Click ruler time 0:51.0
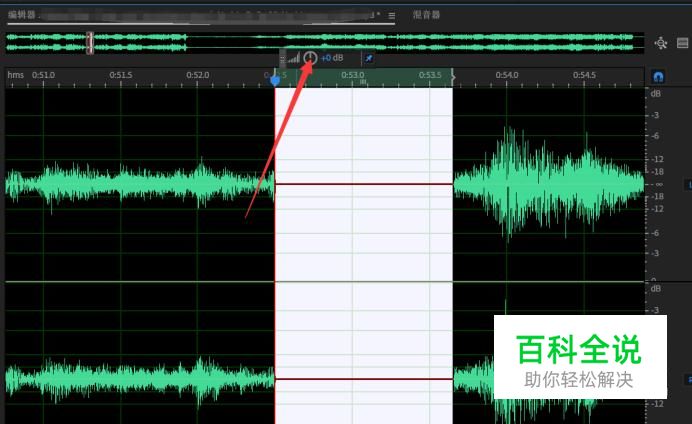Viewport: 692px width, 424px height. [43, 75]
